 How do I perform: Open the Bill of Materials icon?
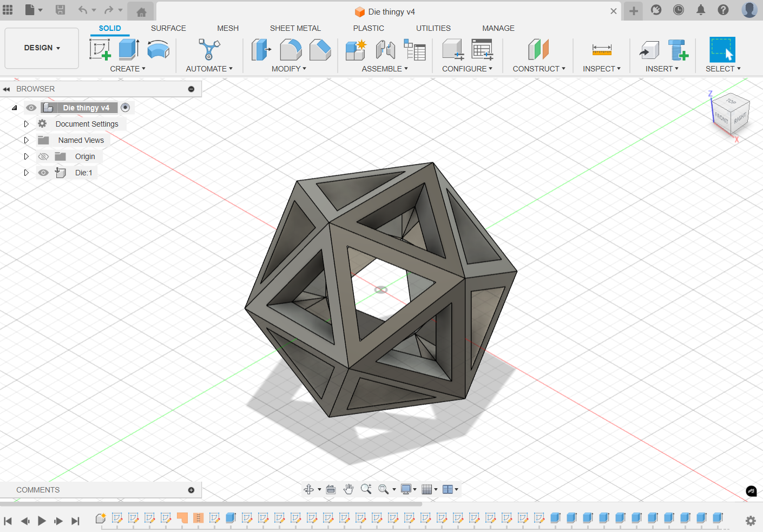(415, 50)
